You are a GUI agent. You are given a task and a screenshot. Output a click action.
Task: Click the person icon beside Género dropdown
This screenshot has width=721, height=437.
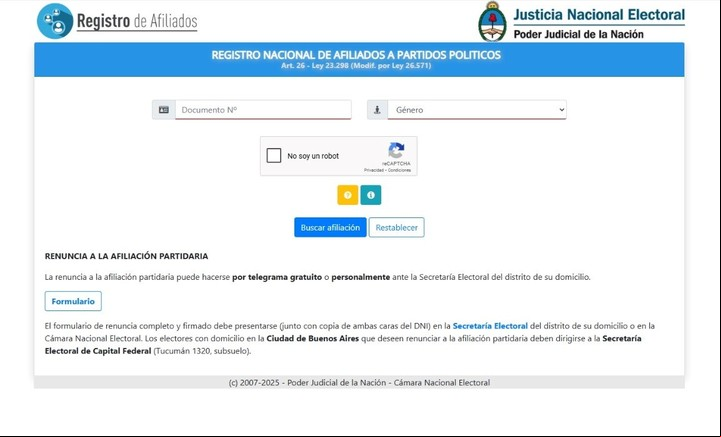[377, 110]
